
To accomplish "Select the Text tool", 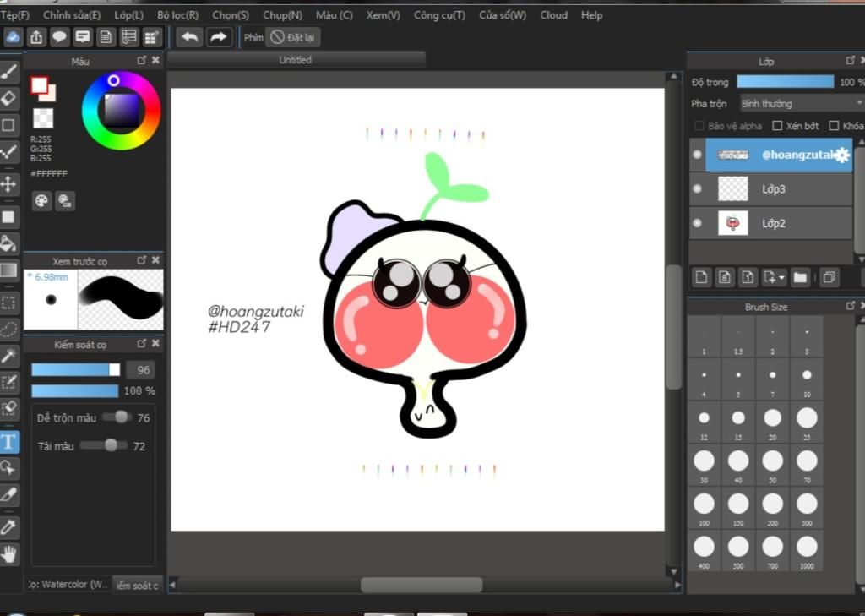I will tap(9, 442).
